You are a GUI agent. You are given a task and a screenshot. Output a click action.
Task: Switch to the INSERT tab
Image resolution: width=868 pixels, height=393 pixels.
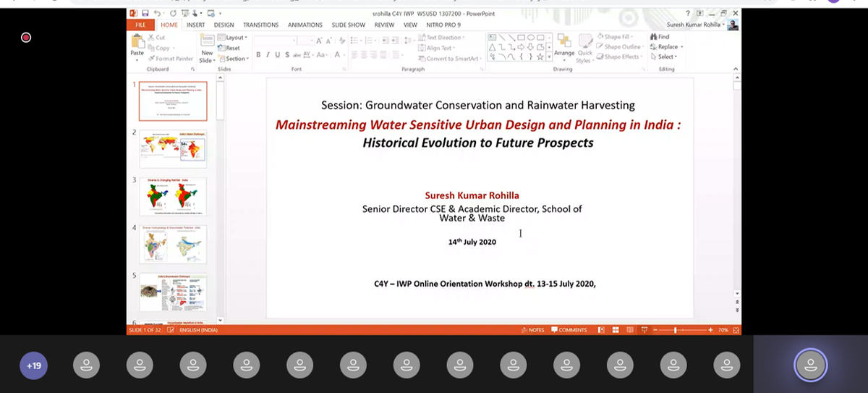click(195, 25)
